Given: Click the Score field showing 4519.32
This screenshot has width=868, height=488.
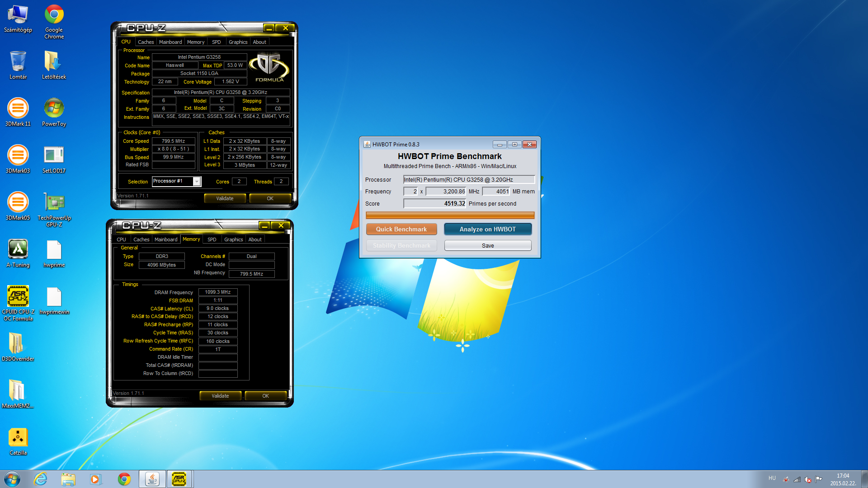Looking at the screenshot, I should click(x=434, y=203).
